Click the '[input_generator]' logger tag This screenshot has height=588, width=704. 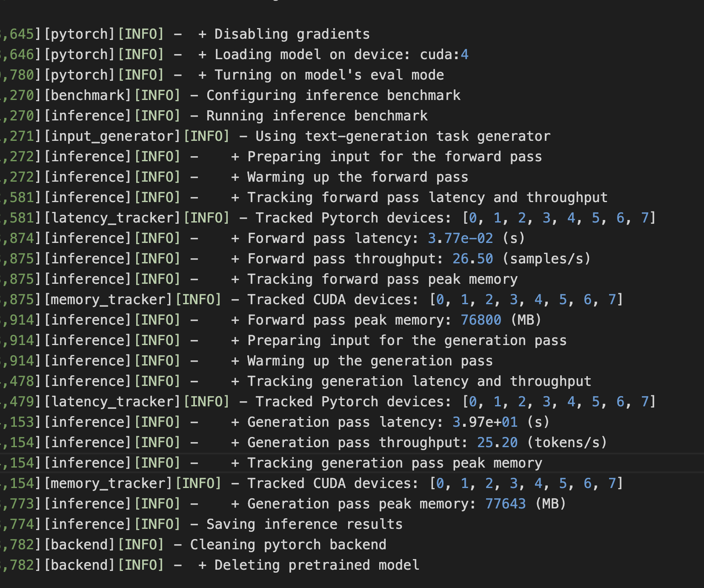point(112,136)
